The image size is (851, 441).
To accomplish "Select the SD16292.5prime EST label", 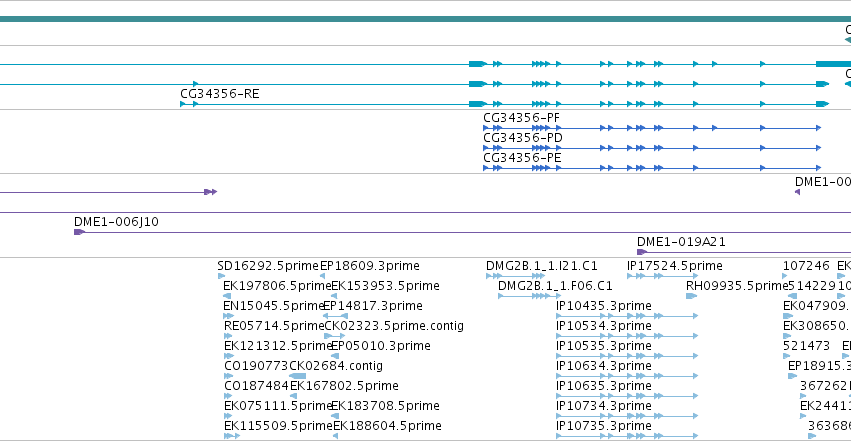I will tap(268, 266).
